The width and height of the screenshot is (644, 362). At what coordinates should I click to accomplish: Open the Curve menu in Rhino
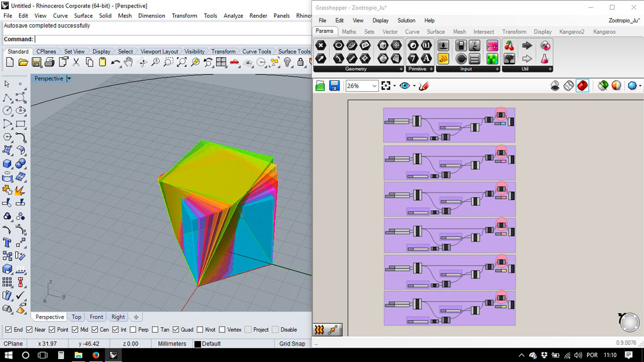(x=60, y=15)
